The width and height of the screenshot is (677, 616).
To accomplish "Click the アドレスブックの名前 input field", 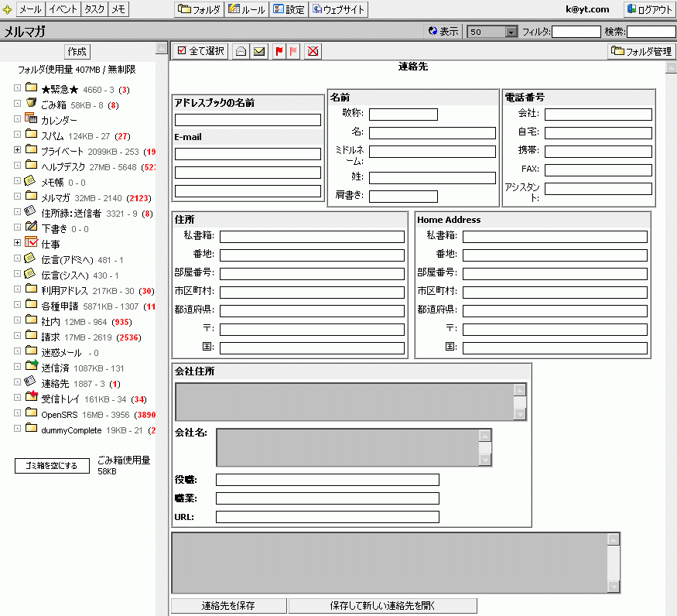I will click(x=248, y=120).
